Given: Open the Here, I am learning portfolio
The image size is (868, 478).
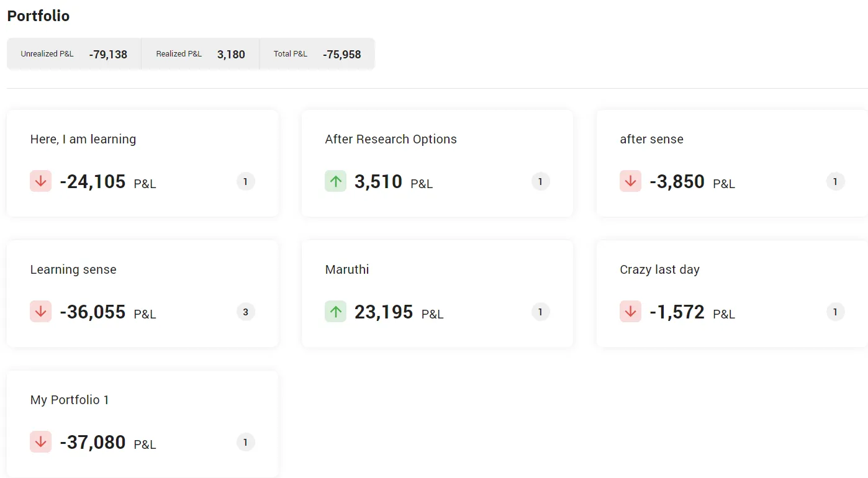Looking at the screenshot, I should (83, 139).
